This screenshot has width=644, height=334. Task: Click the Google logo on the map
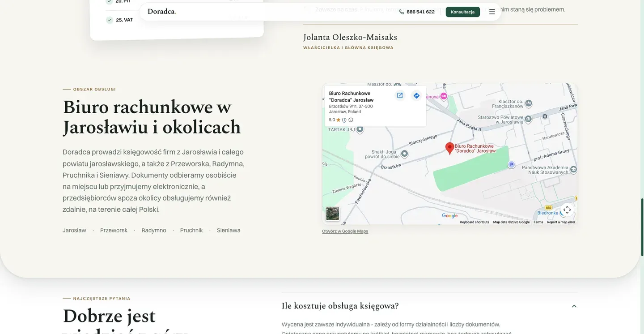tap(450, 216)
